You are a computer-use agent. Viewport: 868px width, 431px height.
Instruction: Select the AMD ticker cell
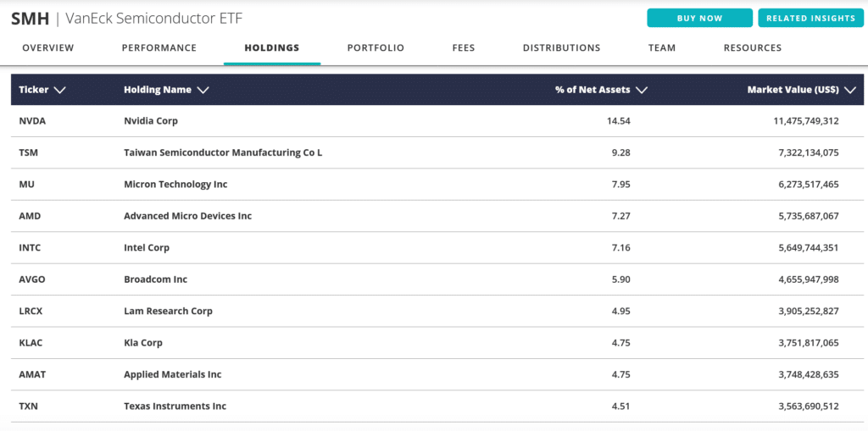click(x=30, y=216)
